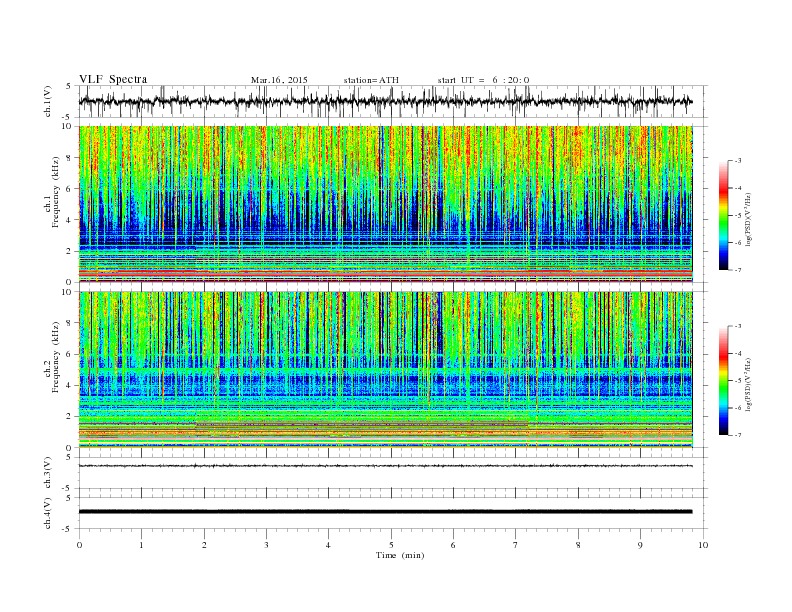Click the "station=ATH" header label

[371, 80]
